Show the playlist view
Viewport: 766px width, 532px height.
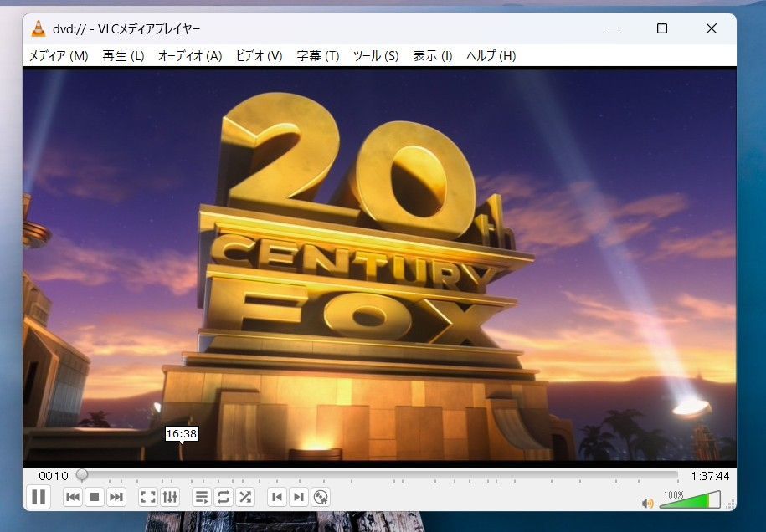pos(202,498)
